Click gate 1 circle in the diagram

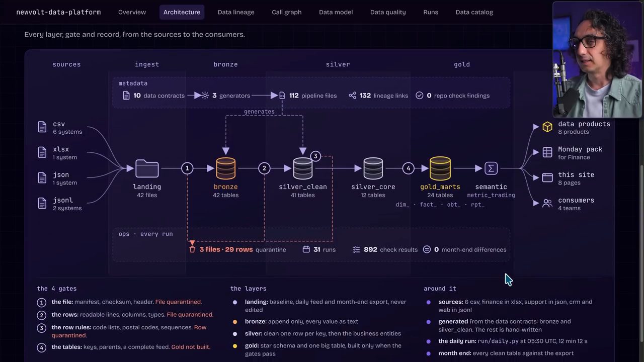[187, 168]
